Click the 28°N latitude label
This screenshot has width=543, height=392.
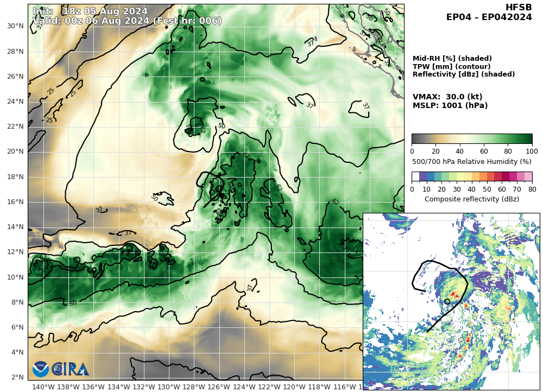15,52
